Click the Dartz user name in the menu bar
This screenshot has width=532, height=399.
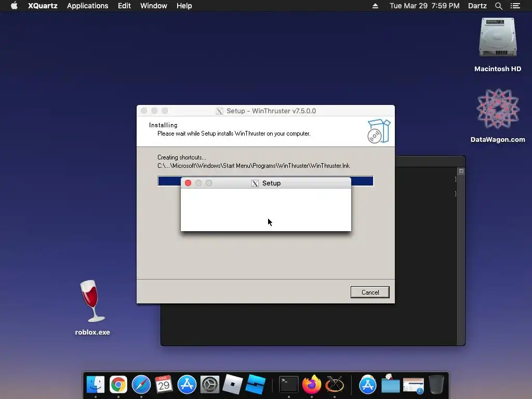(477, 6)
